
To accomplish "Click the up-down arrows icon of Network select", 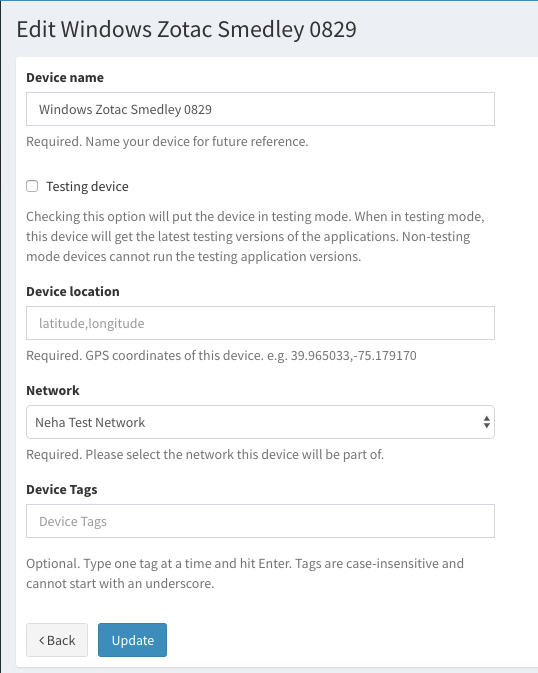I will click(486, 422).
